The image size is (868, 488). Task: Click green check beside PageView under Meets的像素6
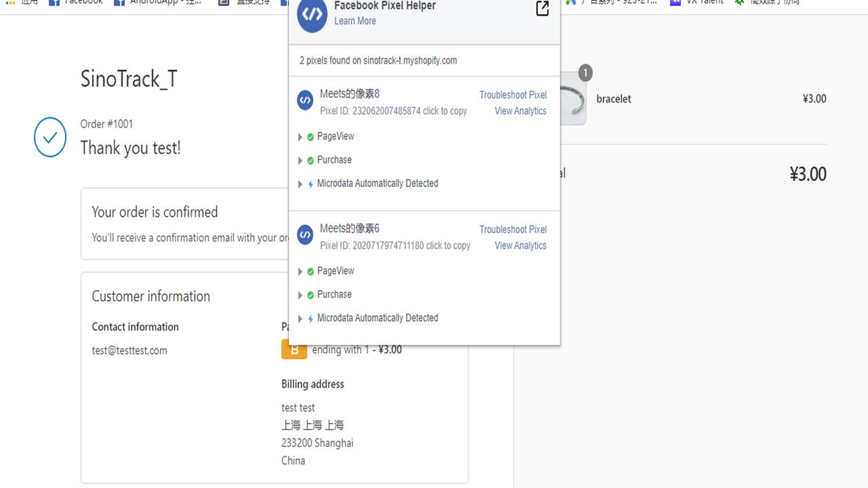pos(311,272)
